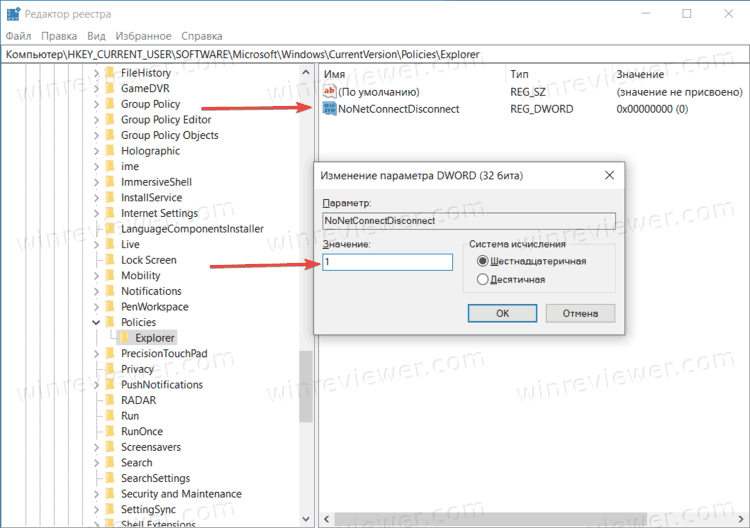The height and width of the screenshot is (528, 750).
Task: Expand the Internet Settings tree node
Action: (x=96, y=213)
